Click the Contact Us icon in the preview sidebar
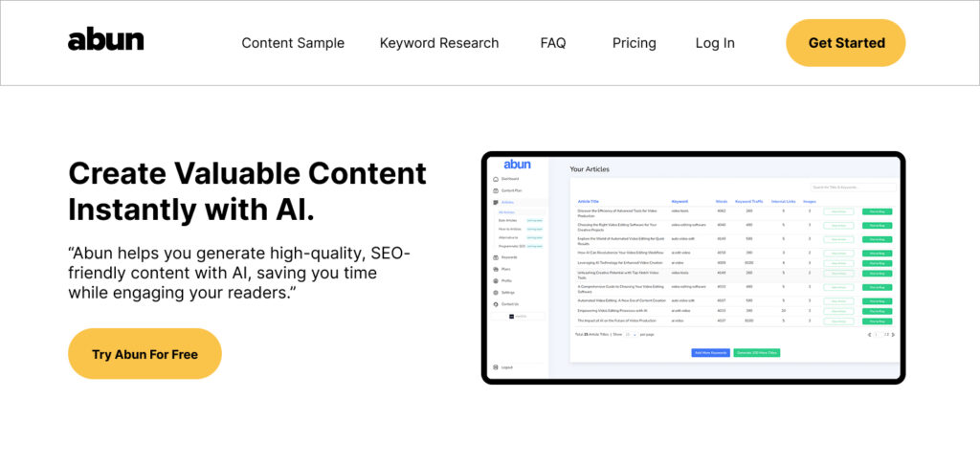This screenshot has width=980, height=465. (x=496, y=304)
